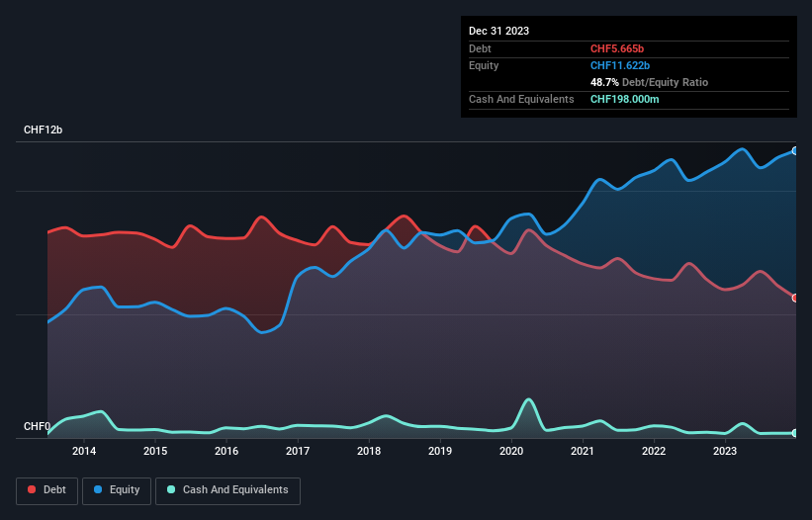Click the 2021 x-axis label
The height and width of the screenshot is (520, 812).
tap(583, 451)
